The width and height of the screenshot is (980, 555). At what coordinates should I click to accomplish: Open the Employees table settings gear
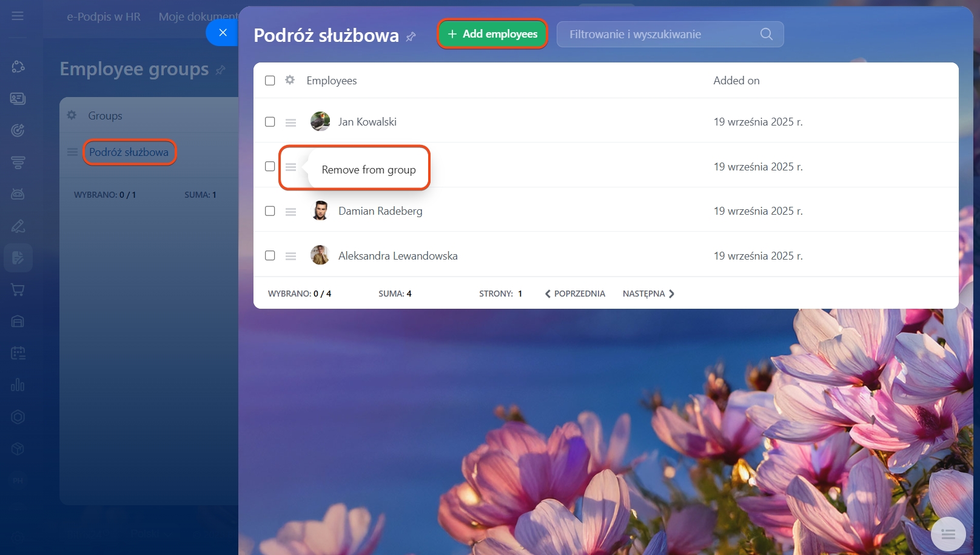(290, 80)
